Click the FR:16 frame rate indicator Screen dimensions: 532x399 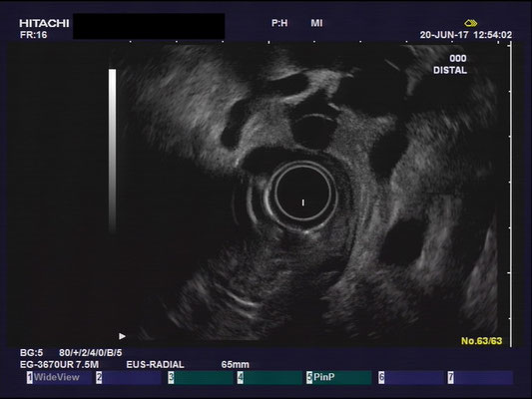pos(33,35)
